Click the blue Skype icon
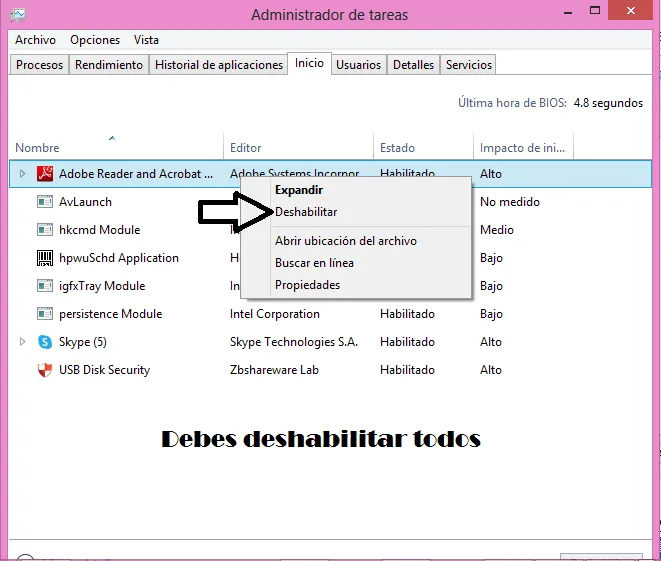The width and height of the screenshot is (661, 561). tap(45, 342)
